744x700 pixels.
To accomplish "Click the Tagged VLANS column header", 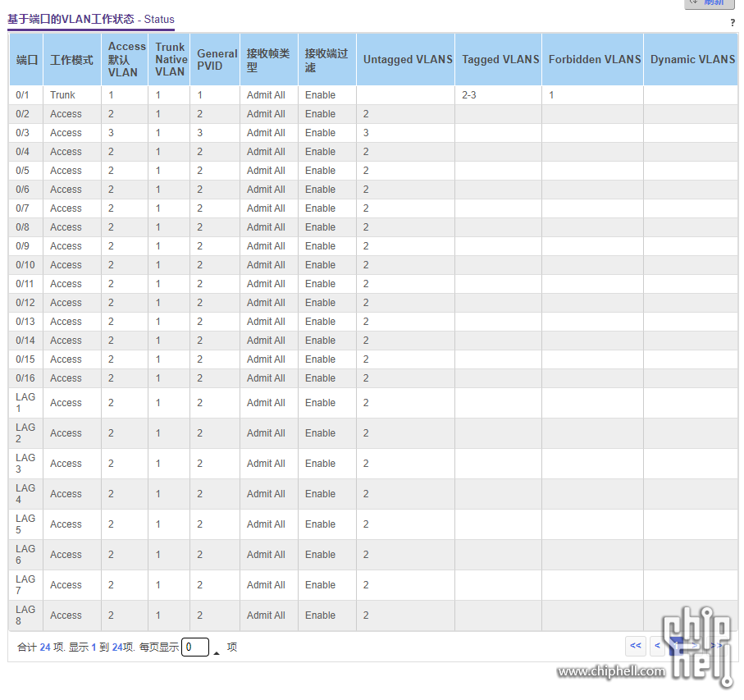I will pos(499,59).
